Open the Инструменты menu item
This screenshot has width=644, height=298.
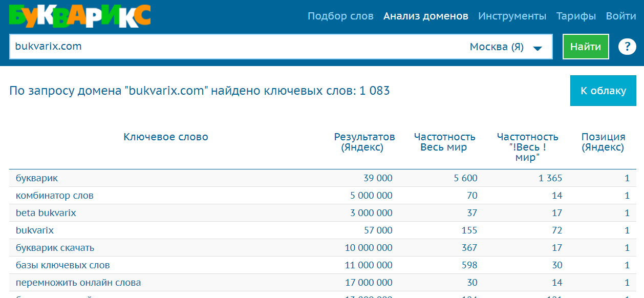point(512,16)
